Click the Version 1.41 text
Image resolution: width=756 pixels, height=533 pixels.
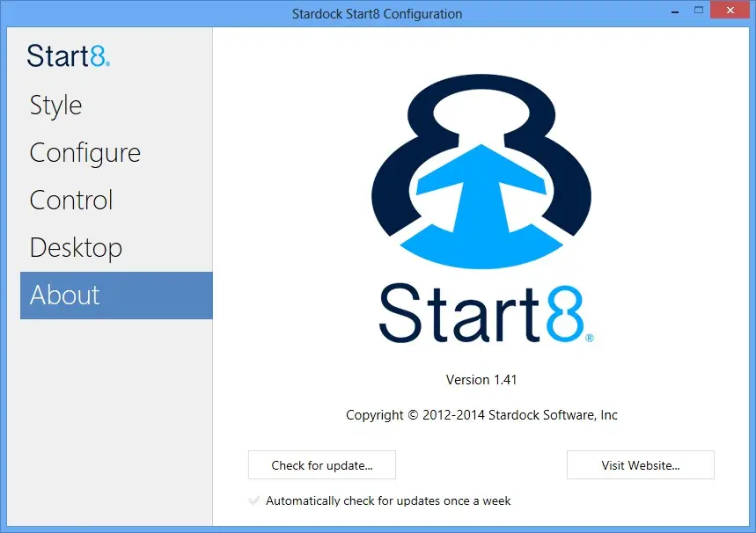pyautogui.click(x=481, y=380)
